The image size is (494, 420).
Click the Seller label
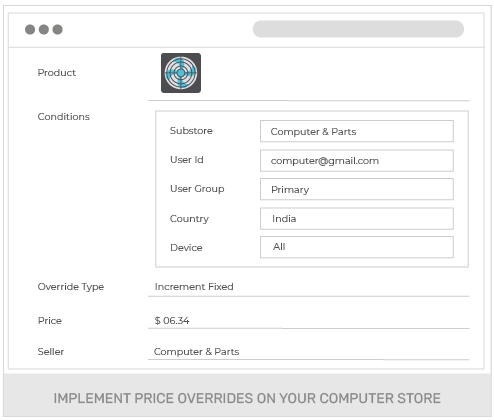click(51, 352)
